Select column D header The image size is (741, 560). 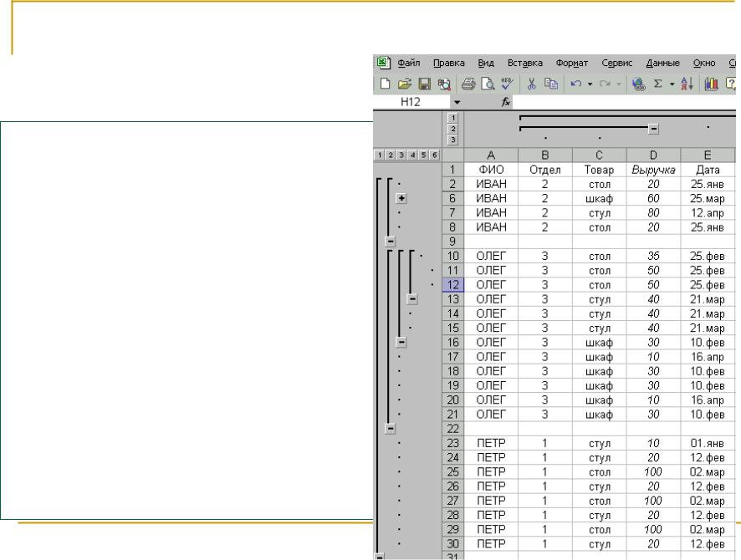tap(653, 155)
